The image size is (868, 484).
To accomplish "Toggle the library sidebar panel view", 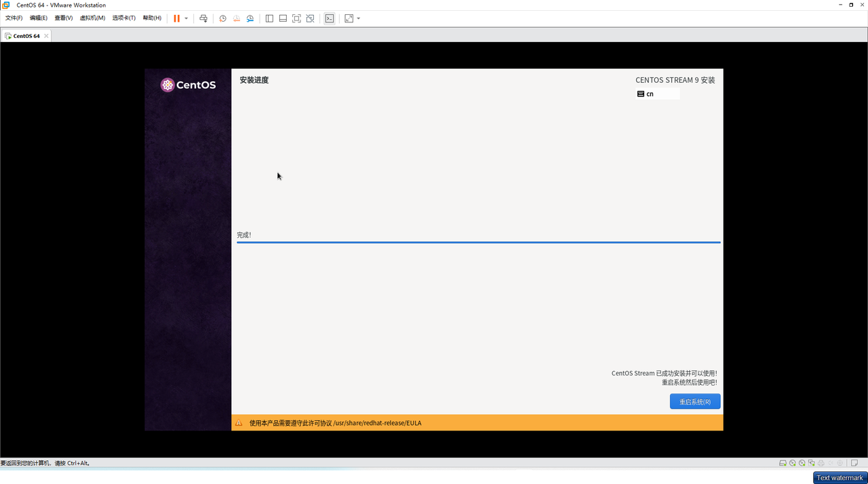I will 269,18.
